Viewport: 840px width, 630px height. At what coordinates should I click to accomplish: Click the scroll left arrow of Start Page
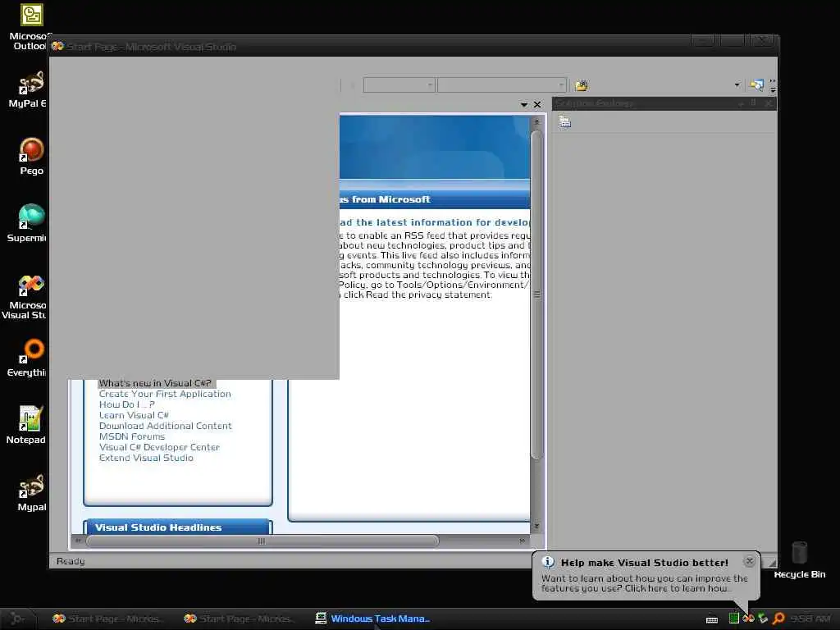(x=78, y=541)
